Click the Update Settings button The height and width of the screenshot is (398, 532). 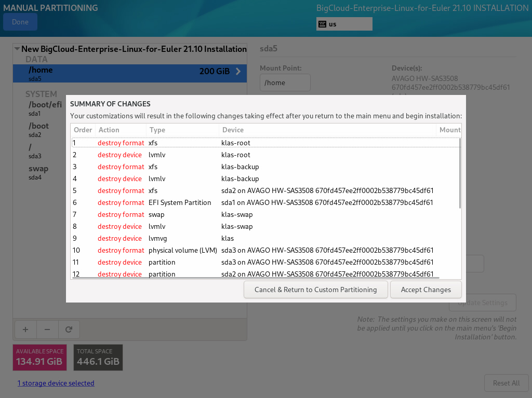[483, 303]
